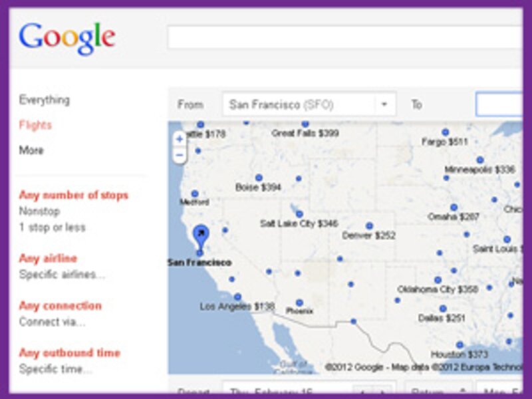
Task: Click the map zoom level control
Action: (178, 148)
